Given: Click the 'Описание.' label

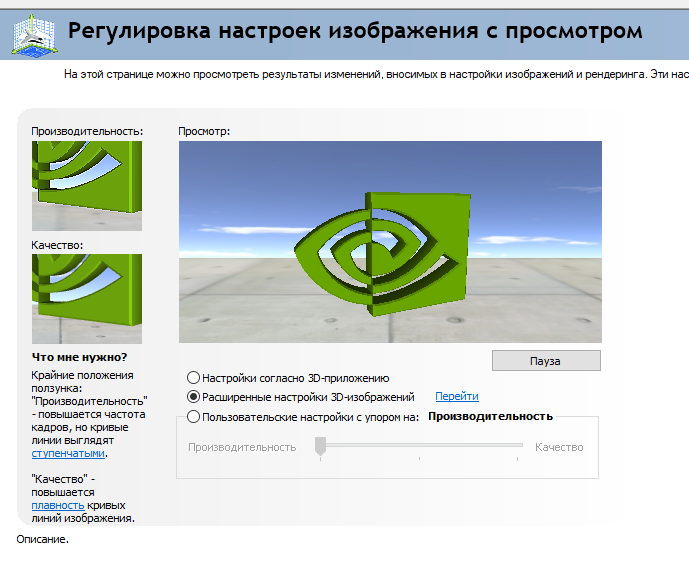Looking at the screenshot, I should [43, 539].
